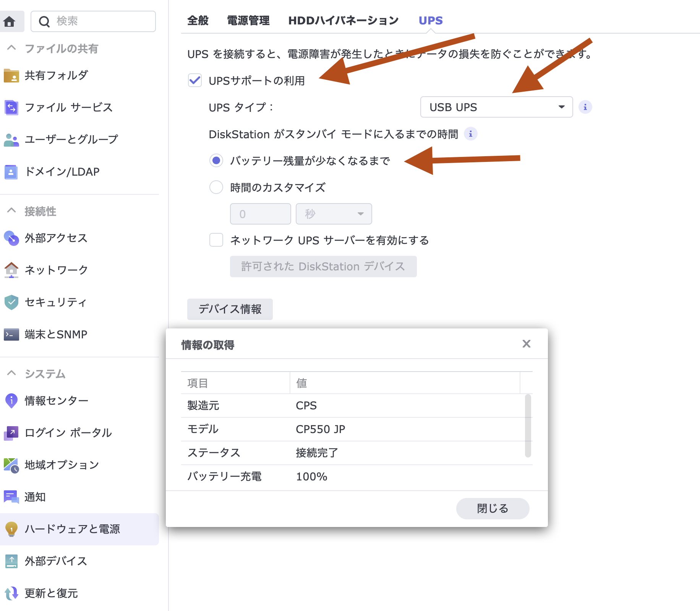
Task: Select the 時間のカスタマイズ radio button
Action: tap(216, 188)
